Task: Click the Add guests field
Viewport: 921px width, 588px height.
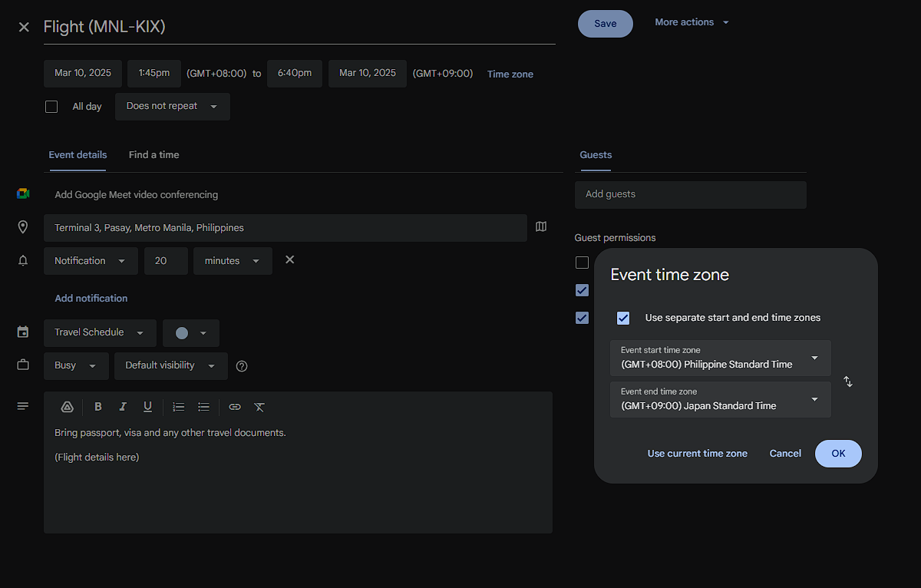Action: tap(691, 195)
